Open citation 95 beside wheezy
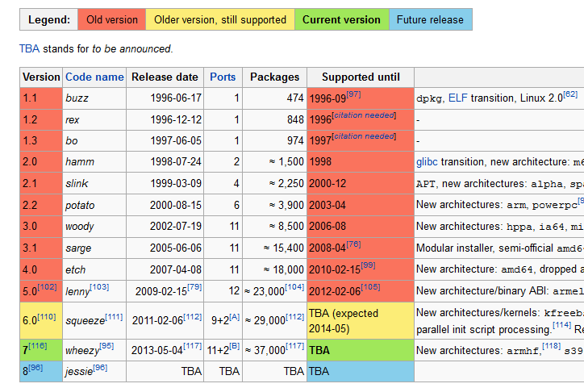The image size is (584, 392). (x=106, y=346)
